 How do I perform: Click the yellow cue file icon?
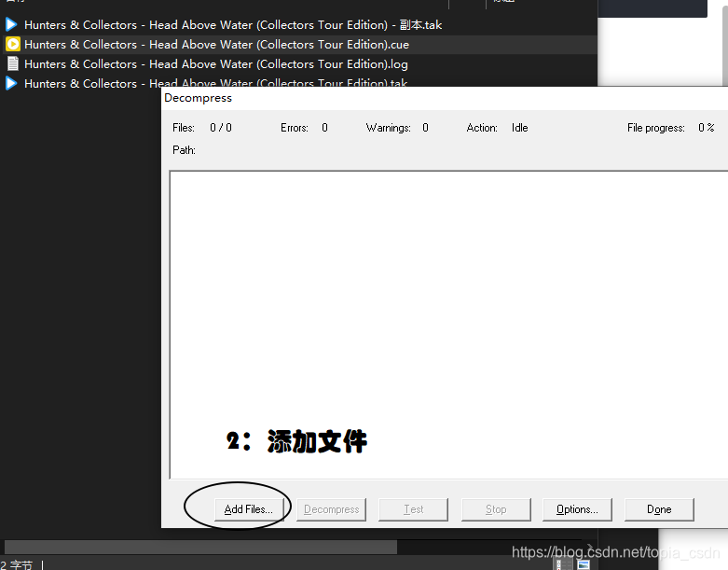click(x=12, y=44)
